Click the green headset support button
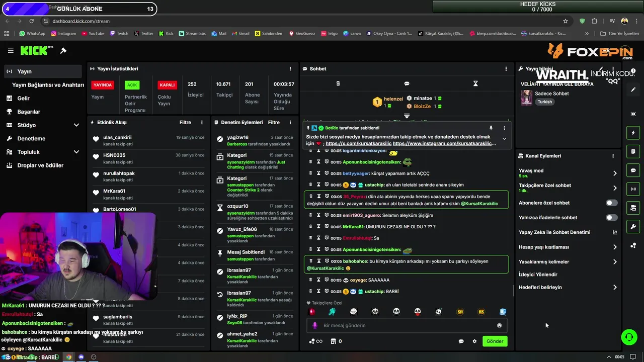644x362 pixels. pyautogui.click(x=629, y=337)
